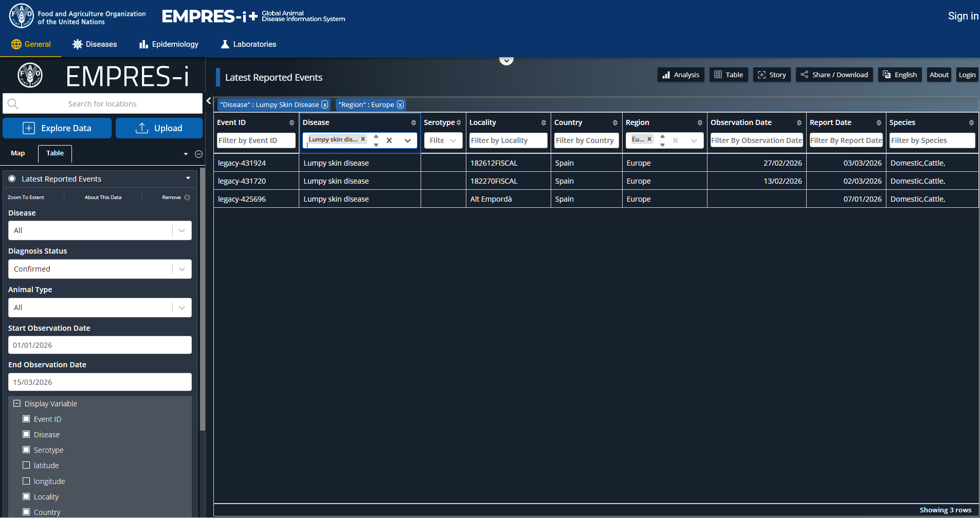Open the Epidemiology menu
980x518 pixels.
(169, 44)
